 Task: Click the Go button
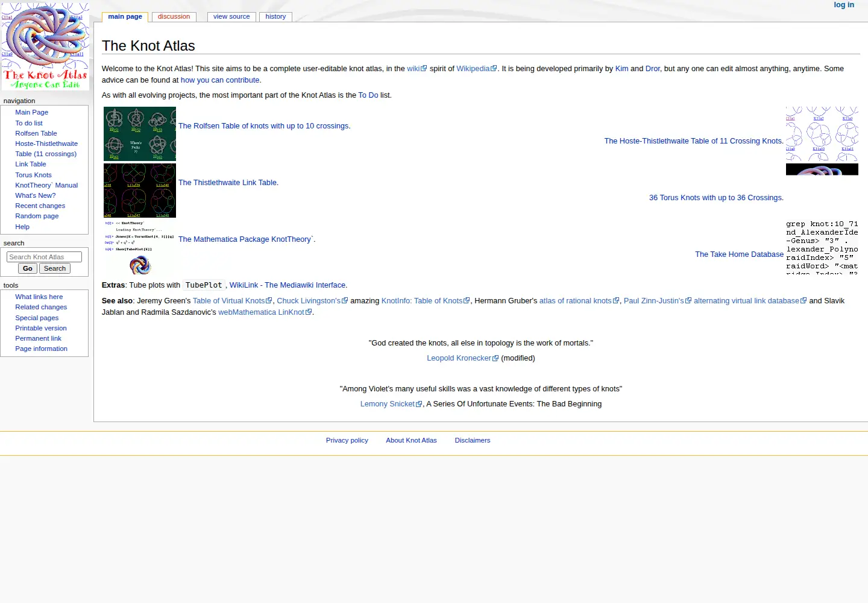coord(28,268)
